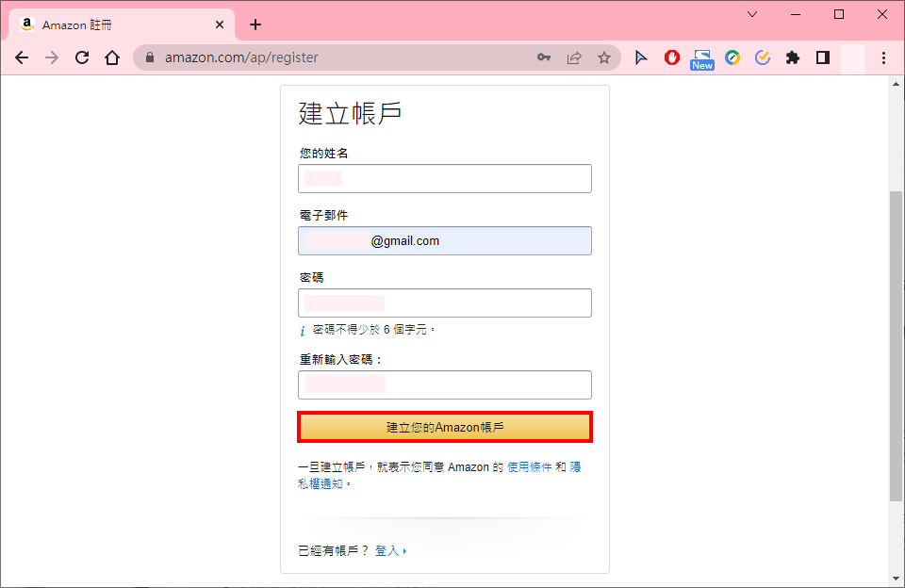This screenshot has width=905, height=588.
Task: Open the profile avatar button
Action: (852, 58)
